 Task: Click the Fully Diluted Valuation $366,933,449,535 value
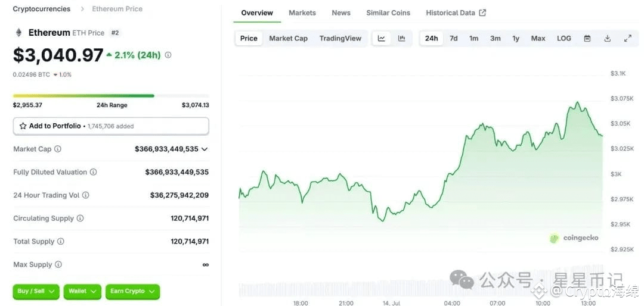click(x=177, y=172)
